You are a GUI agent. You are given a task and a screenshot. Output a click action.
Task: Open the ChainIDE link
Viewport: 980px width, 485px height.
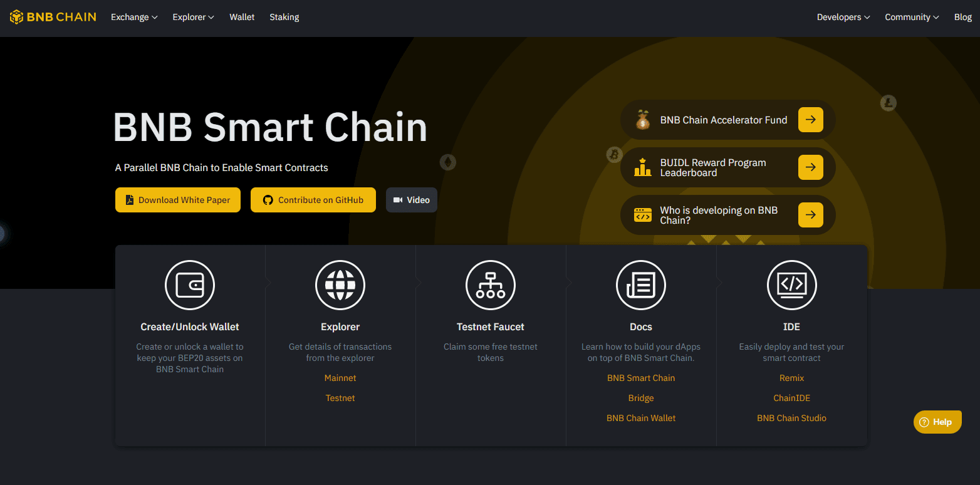click(791, 398)
